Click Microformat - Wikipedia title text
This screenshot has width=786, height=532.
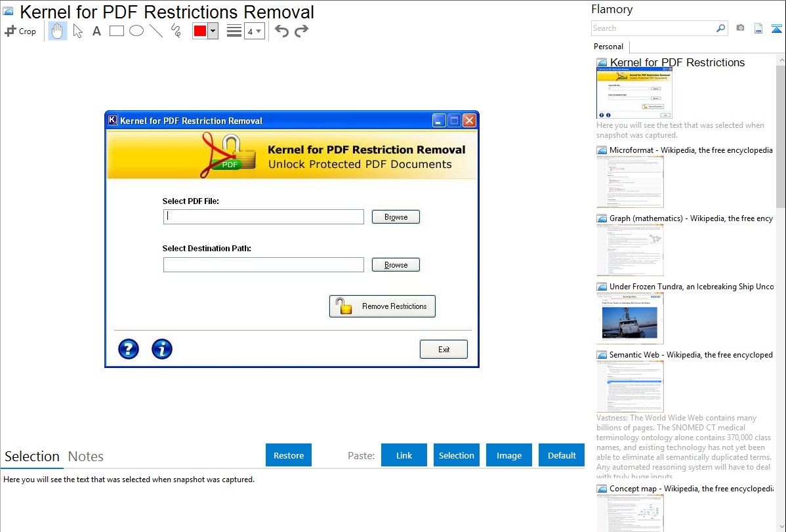point(691,150)
